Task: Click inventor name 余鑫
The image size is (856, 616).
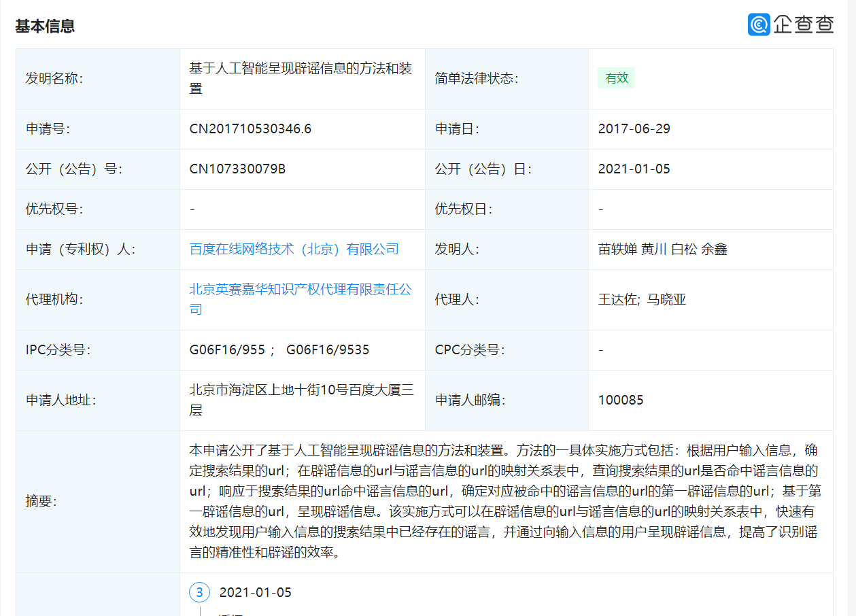Action: [714, 249]
